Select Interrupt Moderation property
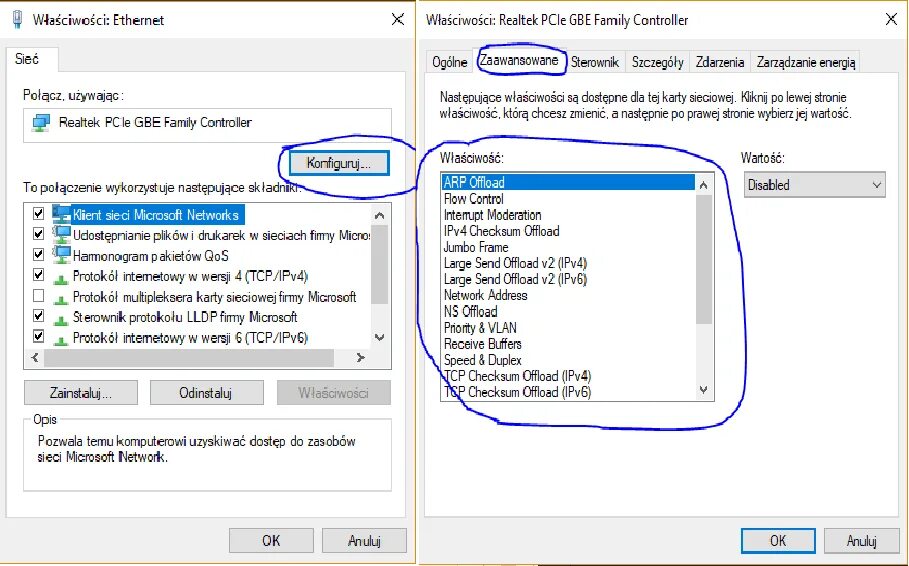 (x=568, y=215)
